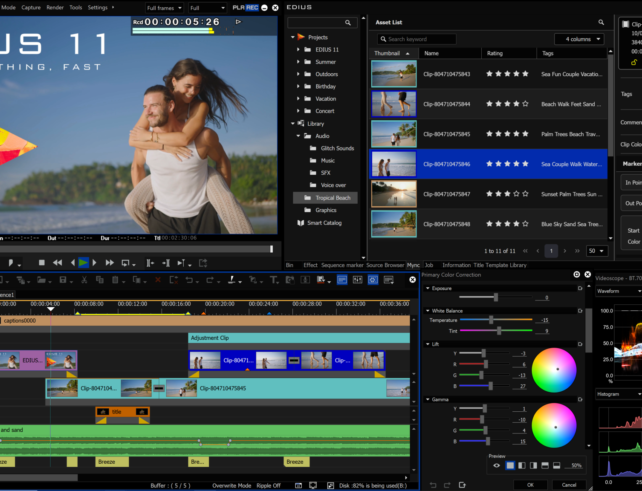Image resolution: width=642 pixels, height=491 pixels.
Task: Click export preset icon in color correction
Action: [462, 485]
